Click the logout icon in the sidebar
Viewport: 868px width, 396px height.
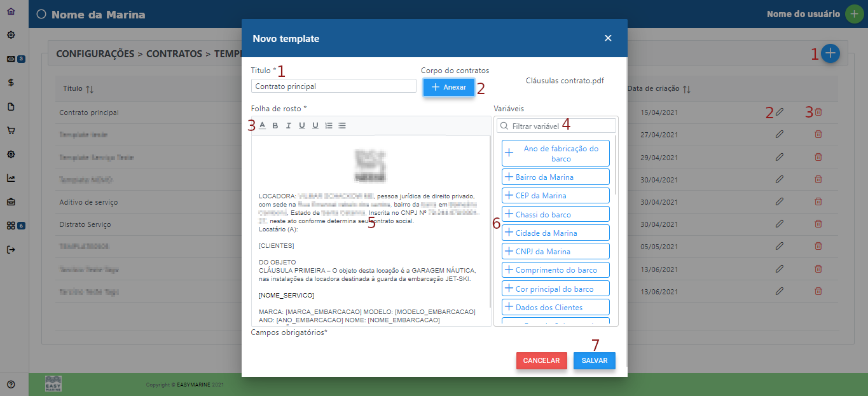[x=11, y=250]
